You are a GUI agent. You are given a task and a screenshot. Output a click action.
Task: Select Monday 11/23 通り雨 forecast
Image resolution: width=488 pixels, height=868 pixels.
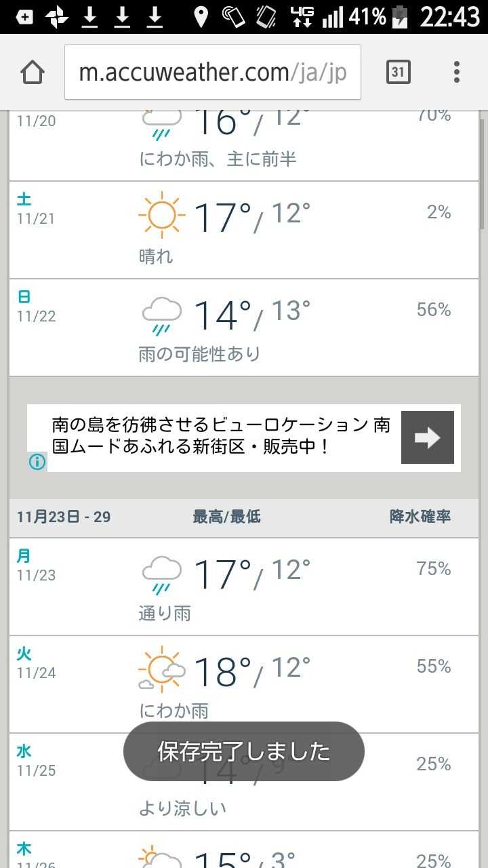coord(244,587)
